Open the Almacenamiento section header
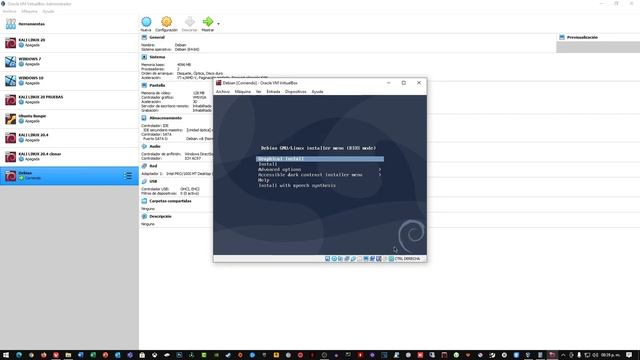The height and width of the screenshot is (360, 640). tap(165, 118)
